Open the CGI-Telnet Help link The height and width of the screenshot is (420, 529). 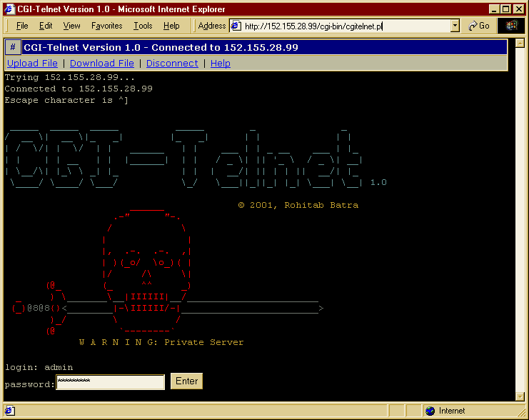[221, 63]
